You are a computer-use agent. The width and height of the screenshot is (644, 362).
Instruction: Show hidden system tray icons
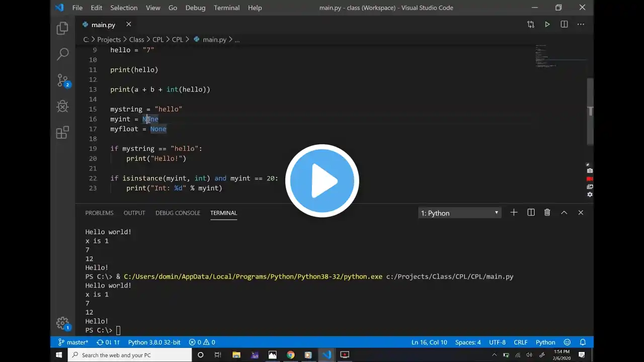click(x=495, y=355)
